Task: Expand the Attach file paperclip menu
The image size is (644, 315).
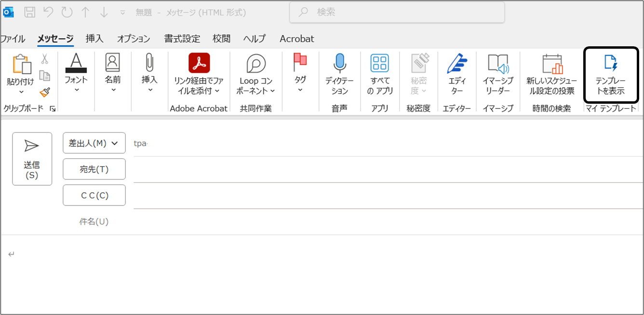Action: pyautogui.click(x=149, y=90)
